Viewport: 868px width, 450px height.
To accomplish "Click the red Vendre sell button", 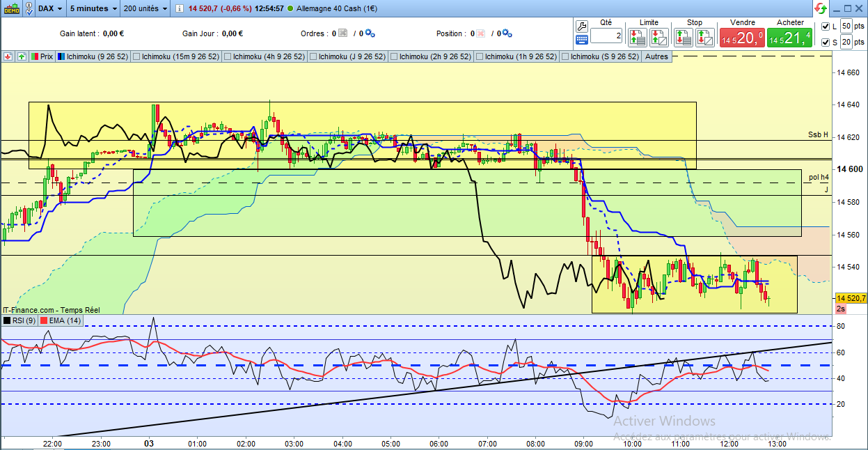I will point(741,38).
